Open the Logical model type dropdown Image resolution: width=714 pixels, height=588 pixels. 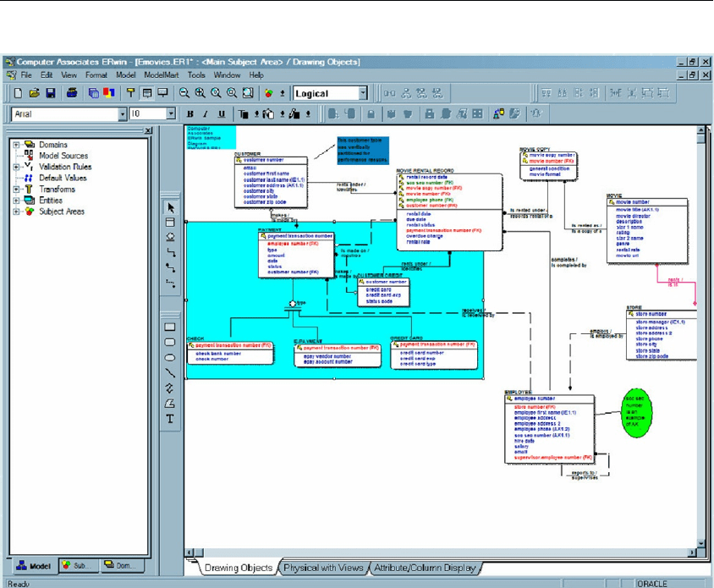(x=363, y=93)
